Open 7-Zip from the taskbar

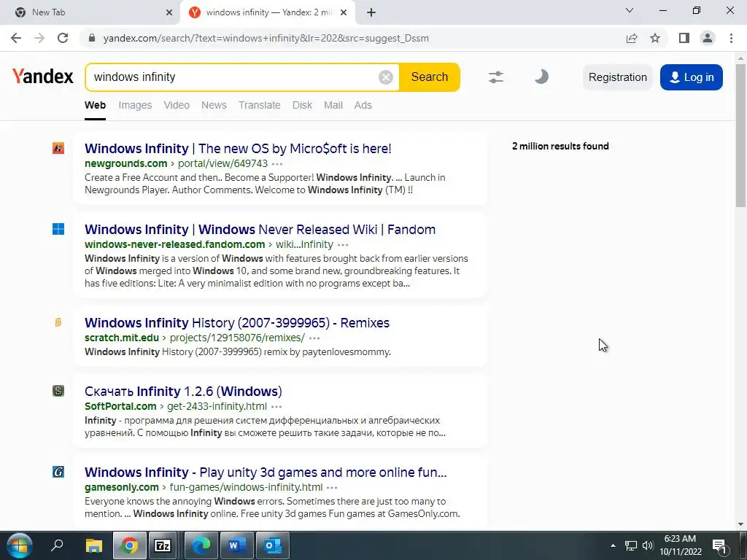(163, 545)
